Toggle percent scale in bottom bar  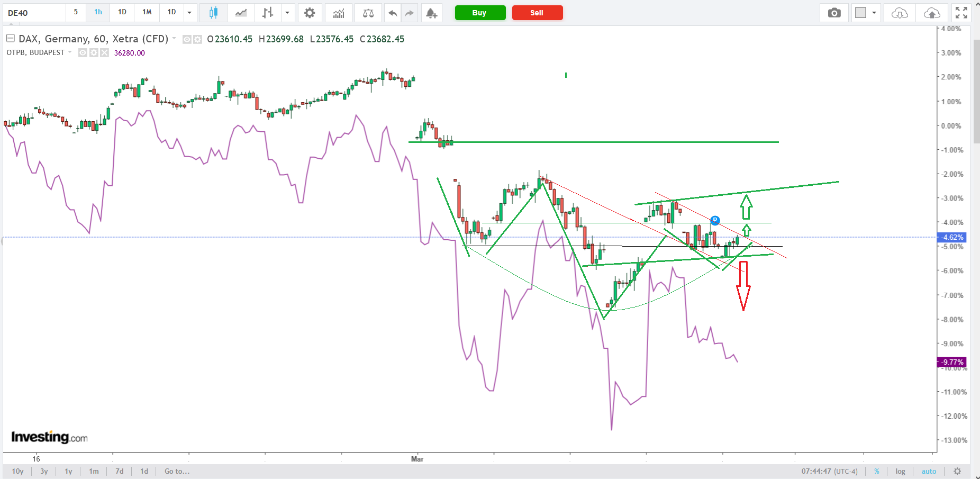point(876,471)
